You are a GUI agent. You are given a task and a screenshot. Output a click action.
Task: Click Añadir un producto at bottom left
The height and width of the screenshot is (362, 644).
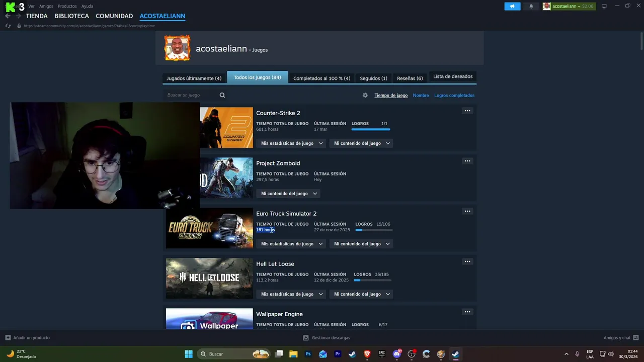[27, 338]
